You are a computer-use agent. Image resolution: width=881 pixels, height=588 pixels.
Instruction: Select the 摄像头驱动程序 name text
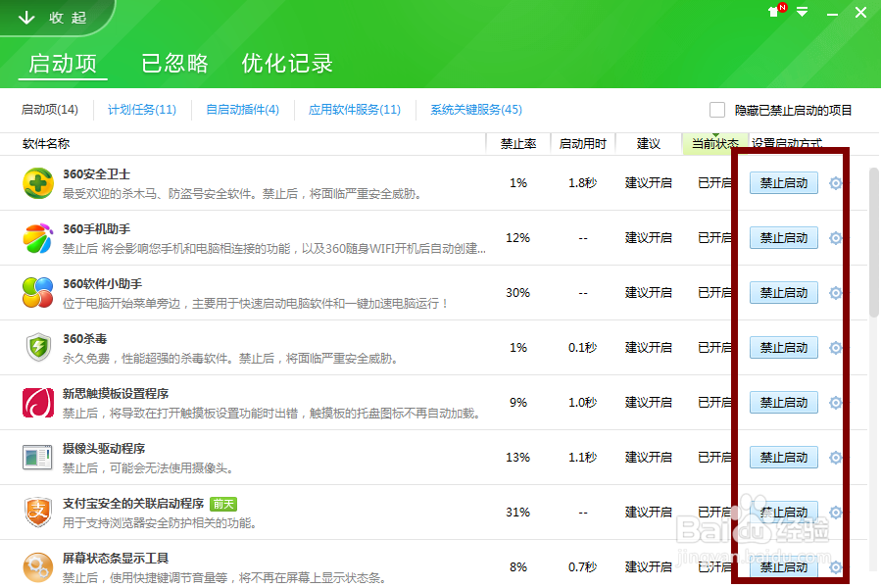(103, 449)
